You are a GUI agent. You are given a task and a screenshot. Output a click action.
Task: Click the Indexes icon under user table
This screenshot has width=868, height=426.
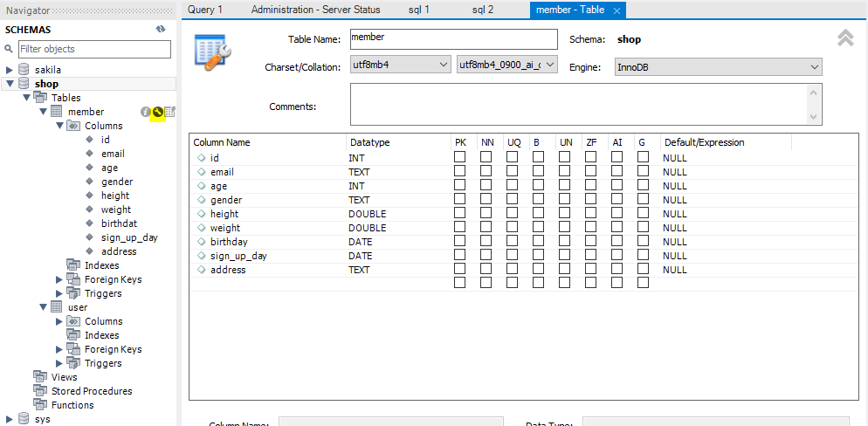(73, 334)
